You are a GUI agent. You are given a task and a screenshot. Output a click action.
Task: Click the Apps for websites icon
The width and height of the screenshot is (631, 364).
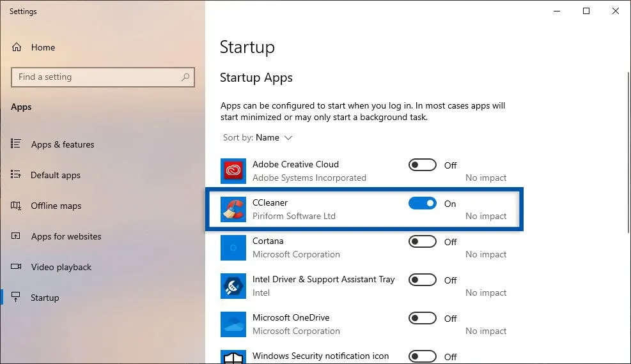pos(16,236)
